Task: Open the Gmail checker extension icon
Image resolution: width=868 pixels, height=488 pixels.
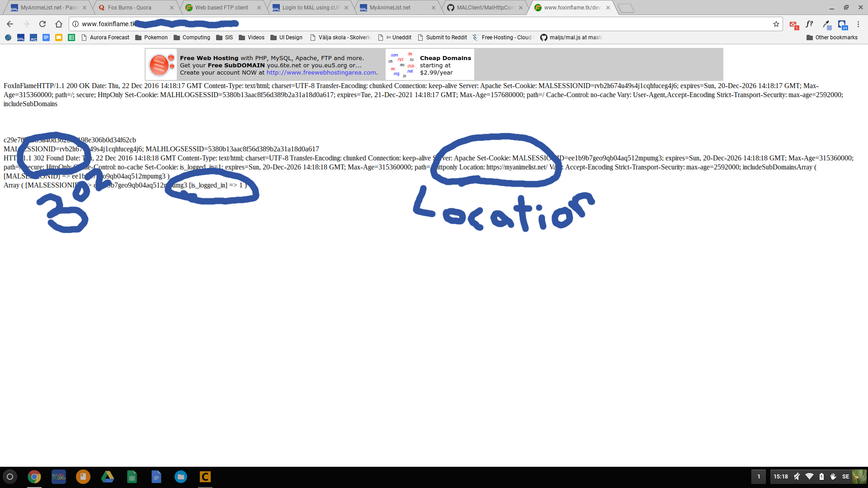Action: [793, 24]
